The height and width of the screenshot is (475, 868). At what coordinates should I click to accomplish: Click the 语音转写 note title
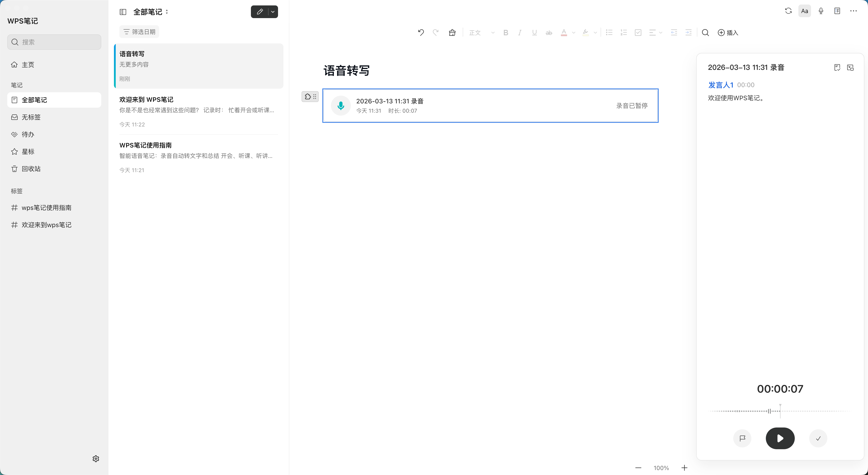point(346,70)
